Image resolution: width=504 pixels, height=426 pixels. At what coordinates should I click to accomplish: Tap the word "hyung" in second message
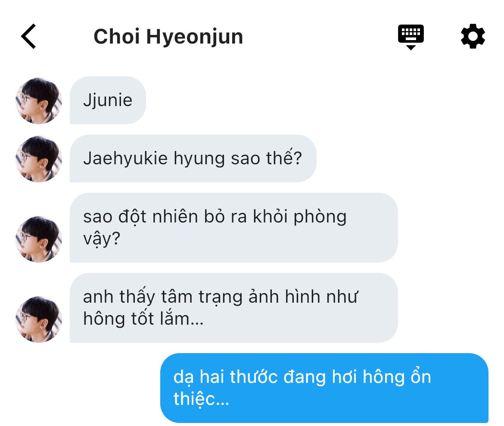(x=199, y=160)
